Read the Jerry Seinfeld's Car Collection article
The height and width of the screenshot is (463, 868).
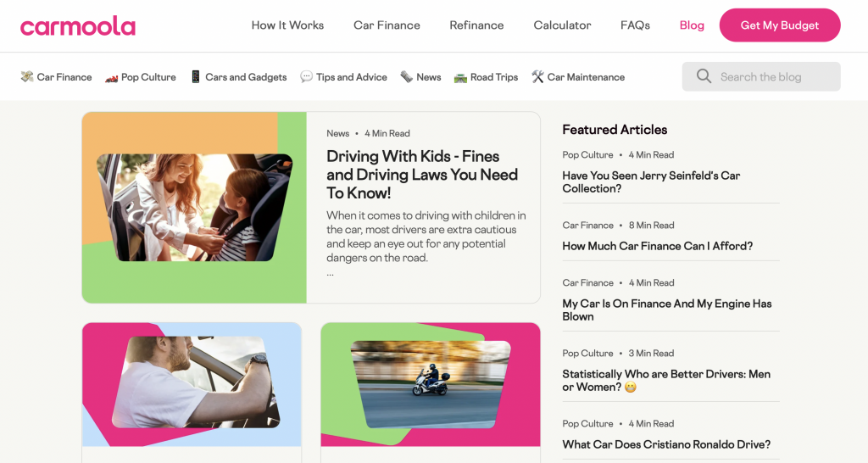pyautogui.click(x=651, y=181)
